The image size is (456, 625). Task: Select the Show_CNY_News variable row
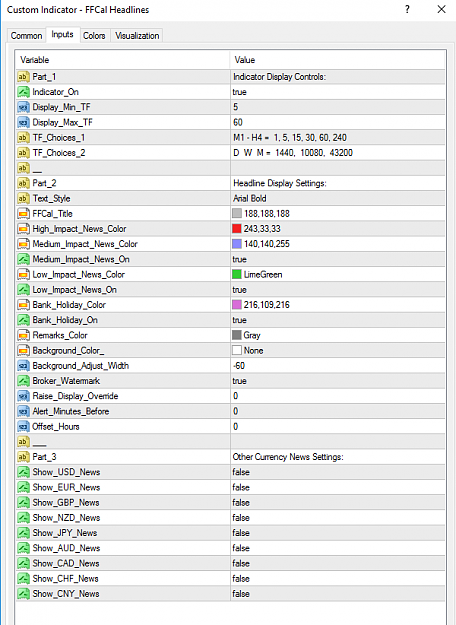[230, 594]
